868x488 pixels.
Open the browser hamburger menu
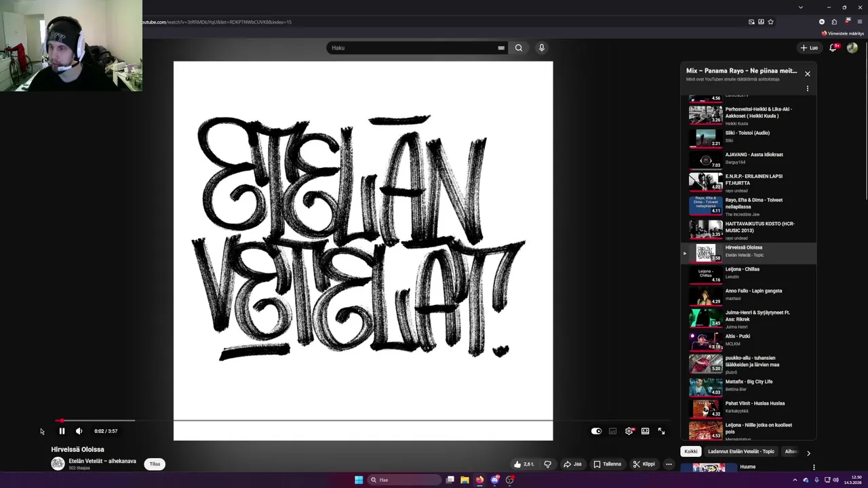(x=860, y=22)
